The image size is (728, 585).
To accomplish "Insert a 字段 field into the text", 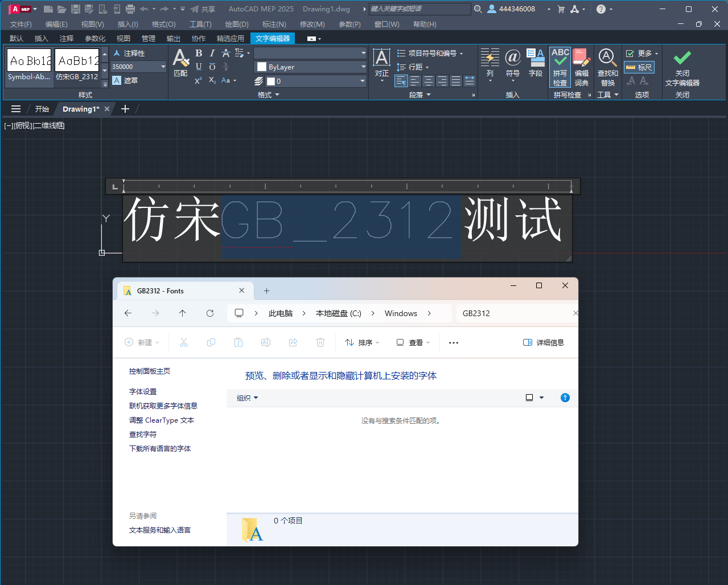I will coord(536,63).
